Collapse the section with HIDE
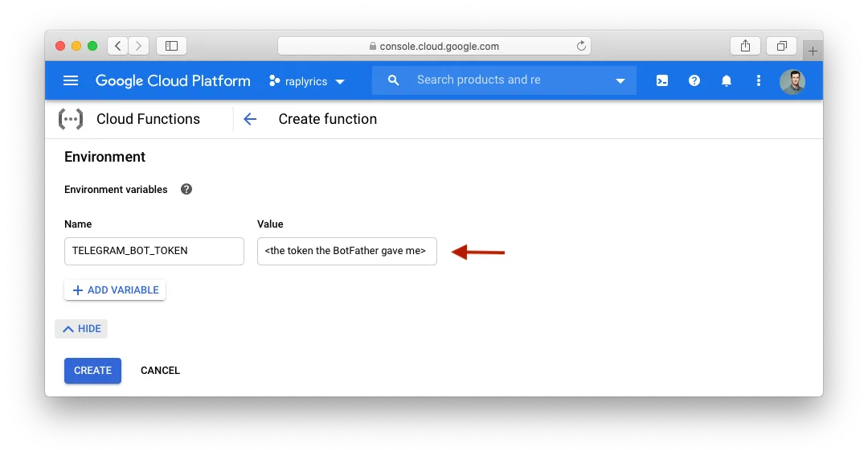This screenshot has width=868, height=456. coord(81,329)
